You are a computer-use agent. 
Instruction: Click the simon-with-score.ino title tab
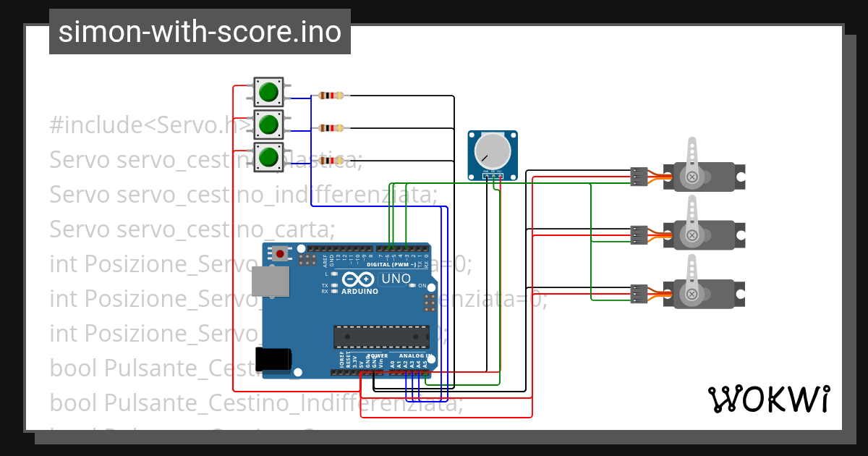pyautogui.click(x=200, y=31)
